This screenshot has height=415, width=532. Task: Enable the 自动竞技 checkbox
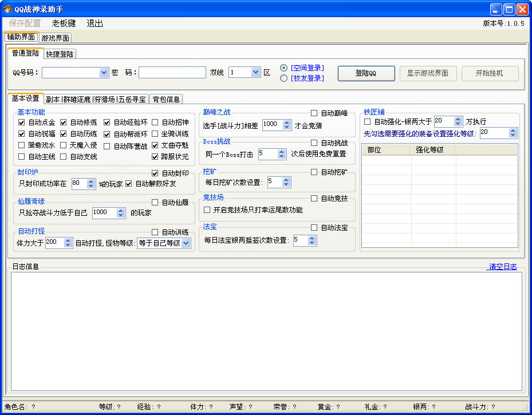tap(314, 199)
